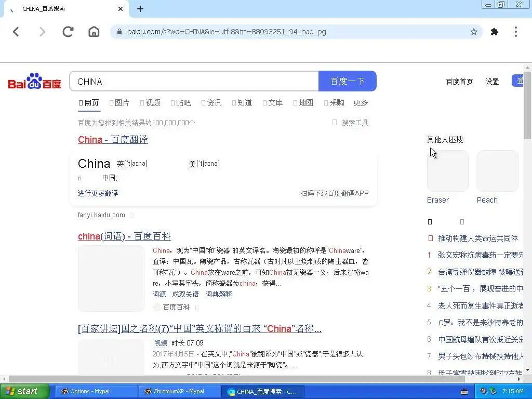
Task: Switch to ChromiumXP - Mypal taskbar window
Action: pos(179,391)
